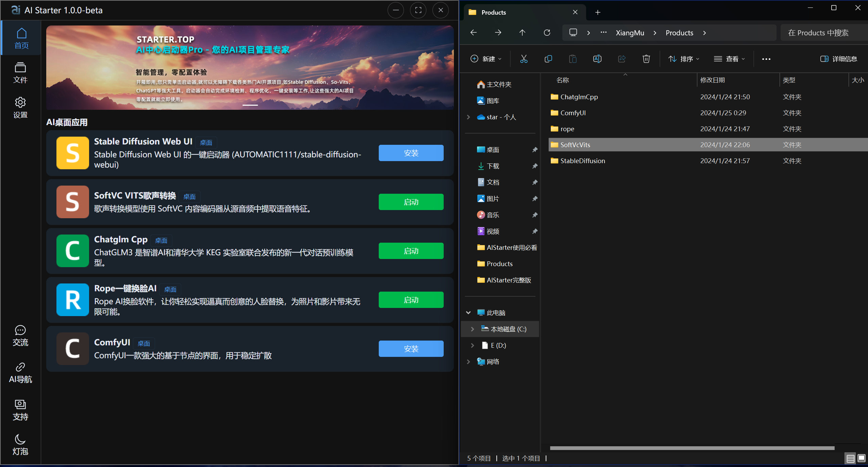Show hidden path segments with the ellipsis
This screenshot has width=868, height=467.
click(603, 33)
